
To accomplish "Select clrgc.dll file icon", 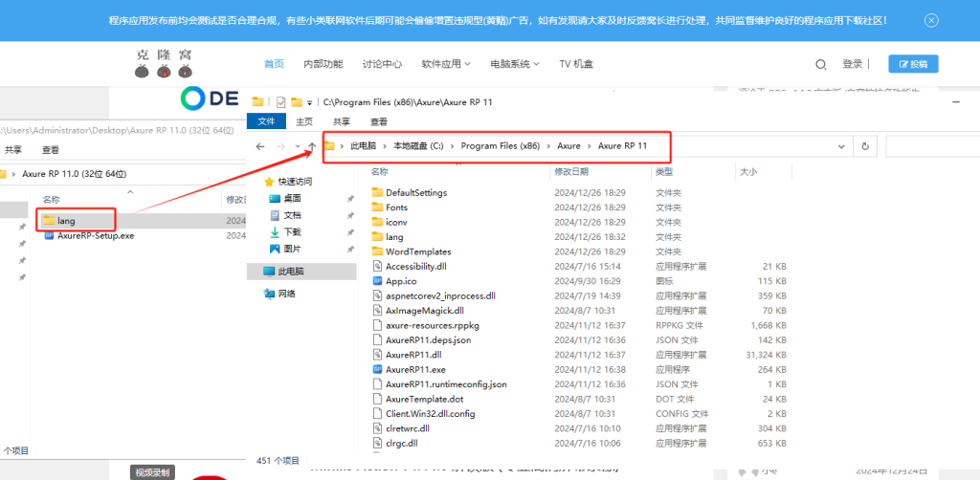I will tap(377, 443).
